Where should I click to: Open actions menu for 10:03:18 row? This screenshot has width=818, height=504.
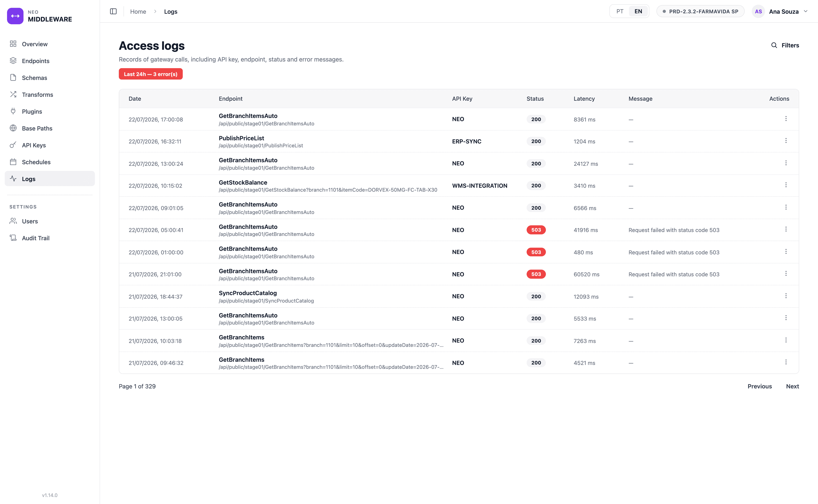(786, 340)
